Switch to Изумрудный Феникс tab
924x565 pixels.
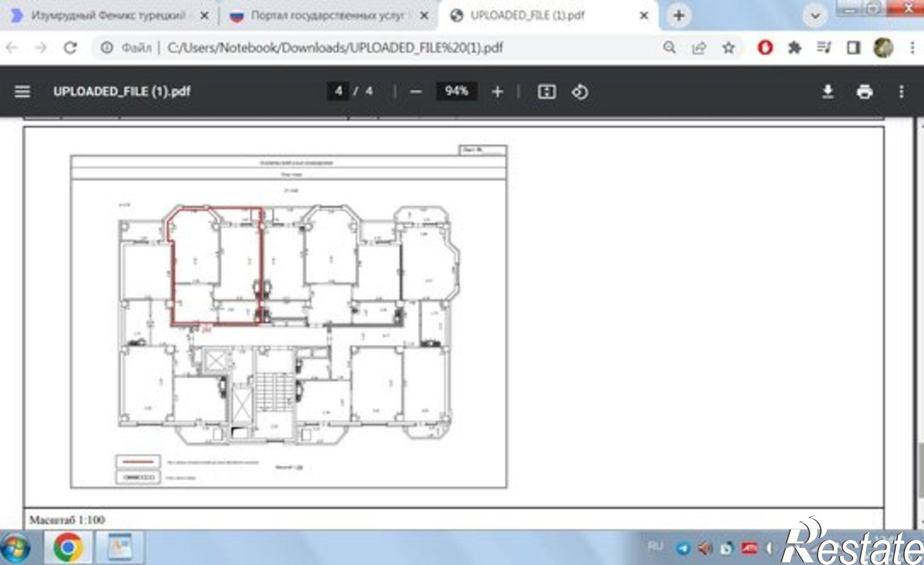coord(109,16)
